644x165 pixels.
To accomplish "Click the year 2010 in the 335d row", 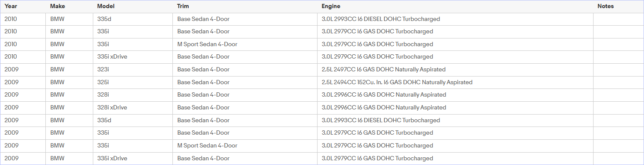I will 23,19.
